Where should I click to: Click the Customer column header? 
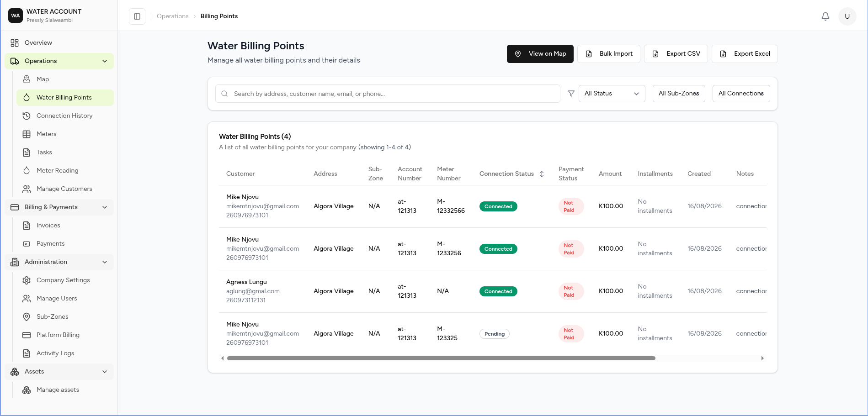tap(240, 174)
